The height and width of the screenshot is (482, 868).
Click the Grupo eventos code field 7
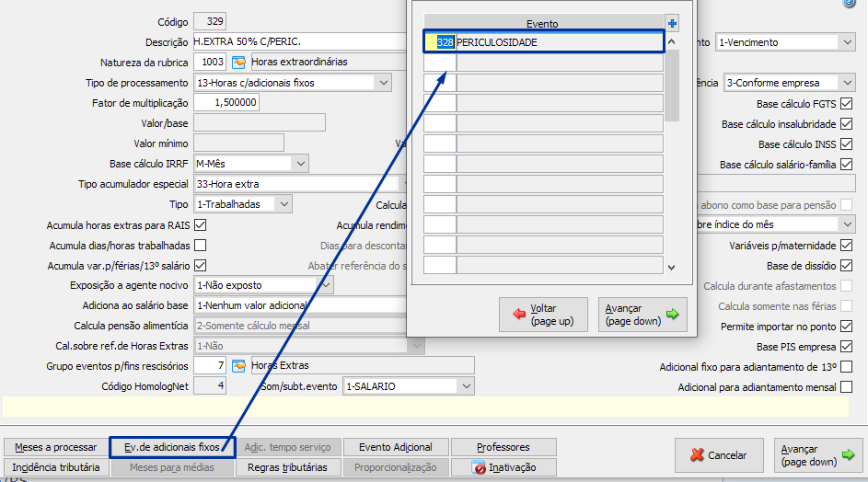point(210,366)
